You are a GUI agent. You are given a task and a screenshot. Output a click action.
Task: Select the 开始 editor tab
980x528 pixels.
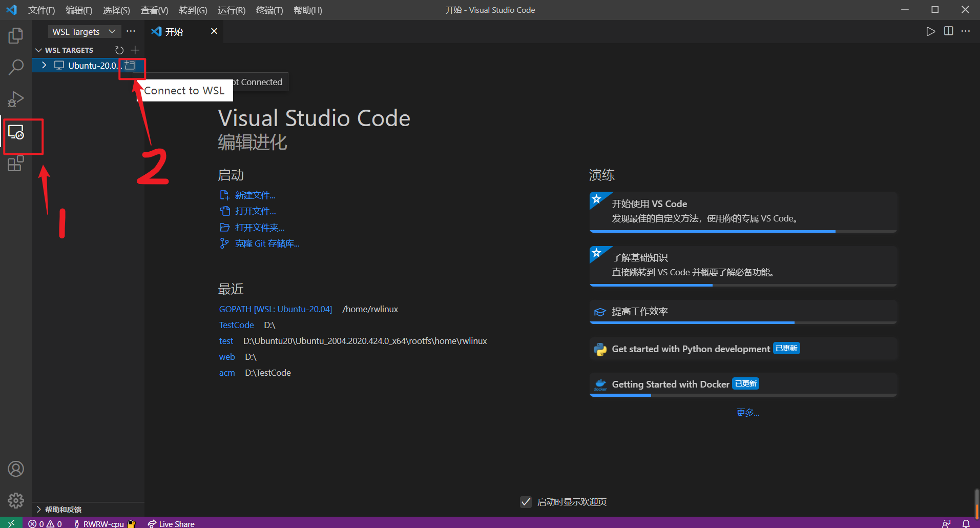184,32
